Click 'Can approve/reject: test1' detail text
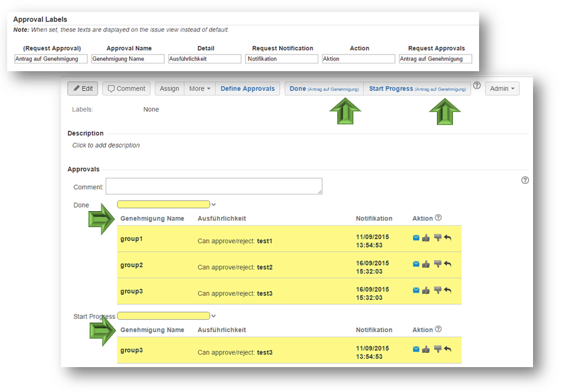This screenshot has width=568, height=392. [235, 241]
